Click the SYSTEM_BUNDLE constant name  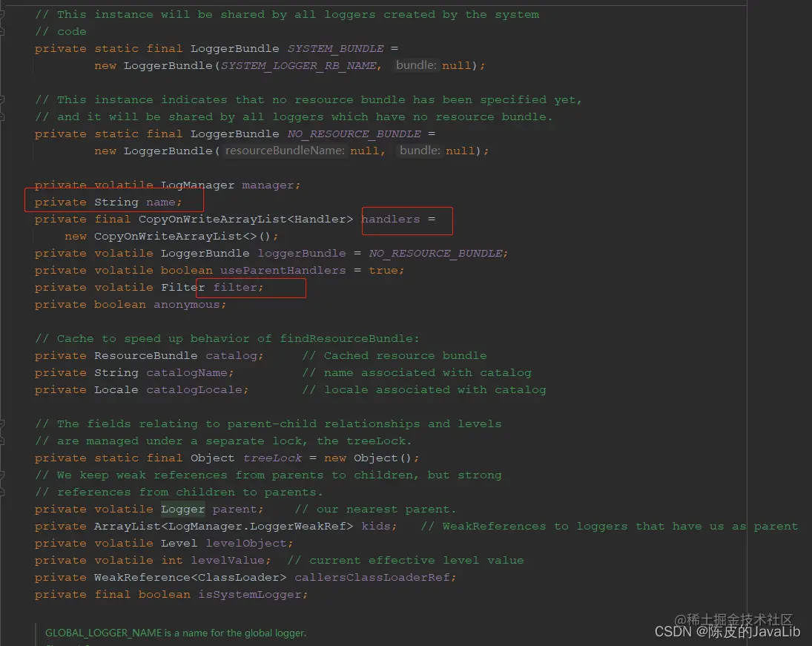(336, 49)
